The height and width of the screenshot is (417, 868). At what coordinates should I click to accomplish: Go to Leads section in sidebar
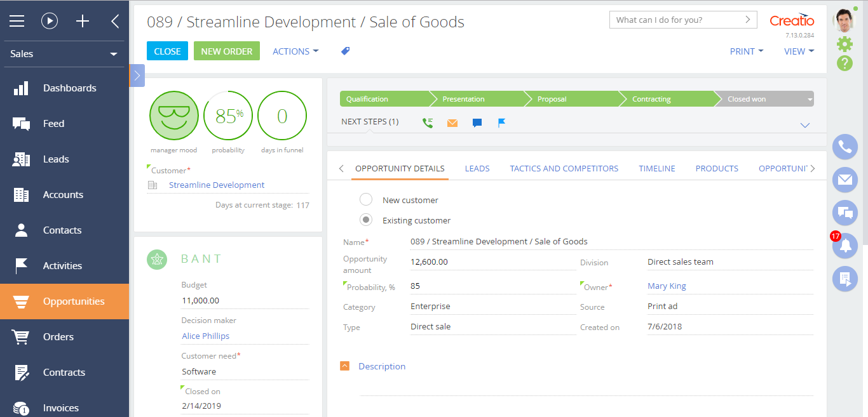[64, 159]
